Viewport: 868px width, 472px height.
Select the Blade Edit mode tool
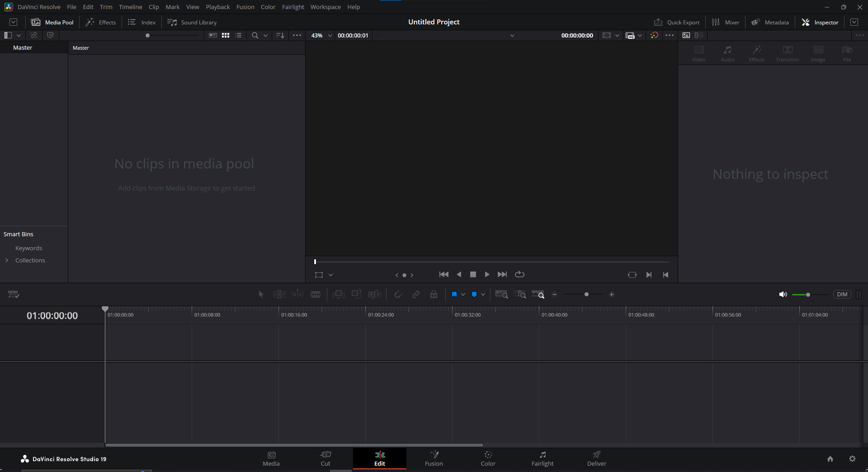pos(316,294)
